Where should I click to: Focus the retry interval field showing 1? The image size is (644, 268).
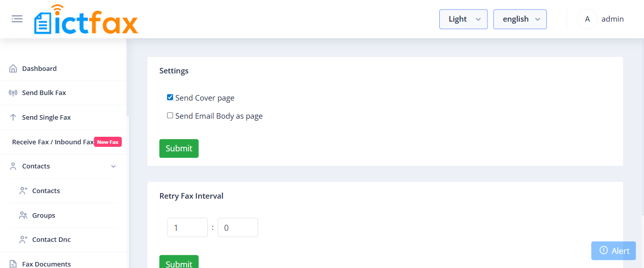point(188,227)
